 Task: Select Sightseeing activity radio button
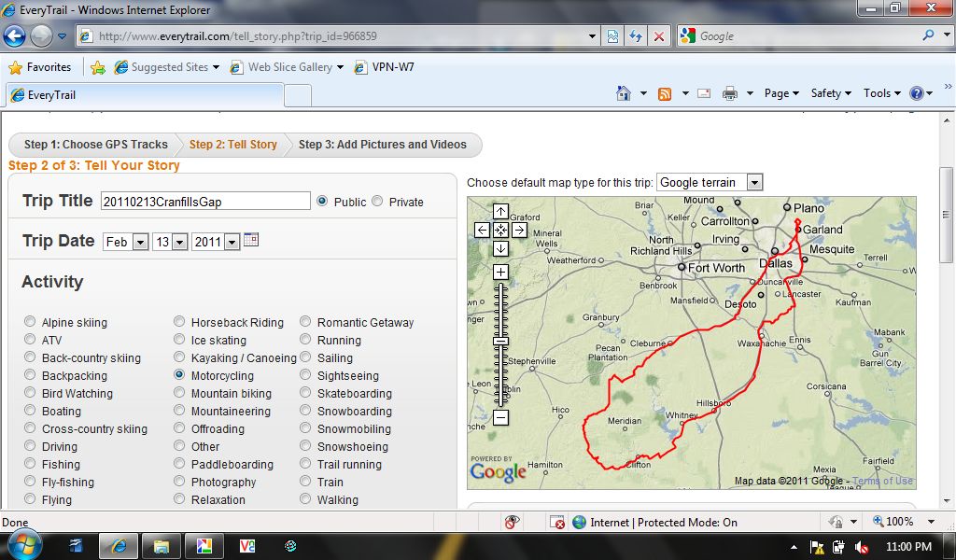305,375
